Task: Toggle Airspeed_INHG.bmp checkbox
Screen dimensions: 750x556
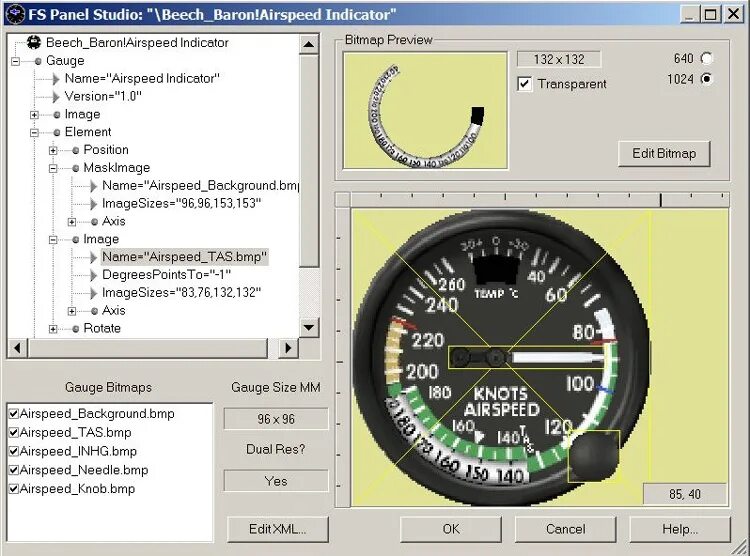Action: [14, 451]
